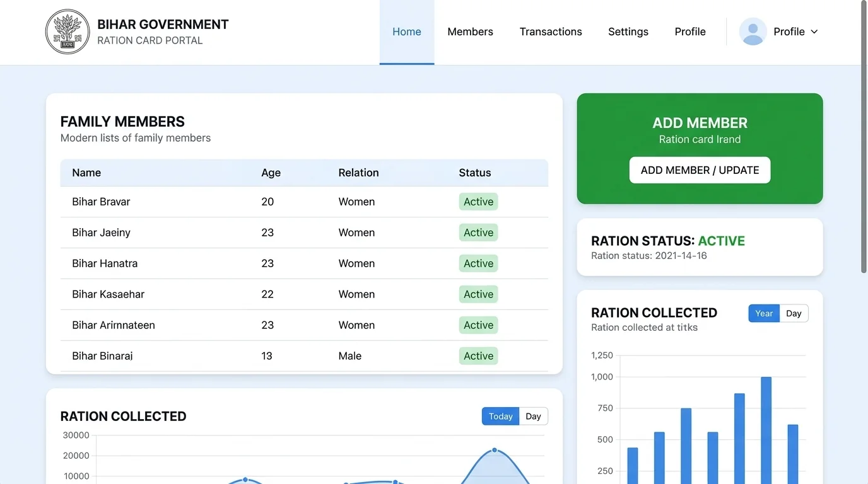Click the ADD MEMBER / UPDATE button
The width and height of the screenshot is (868, 484).
pyautogui.click(x=700, y=170)
